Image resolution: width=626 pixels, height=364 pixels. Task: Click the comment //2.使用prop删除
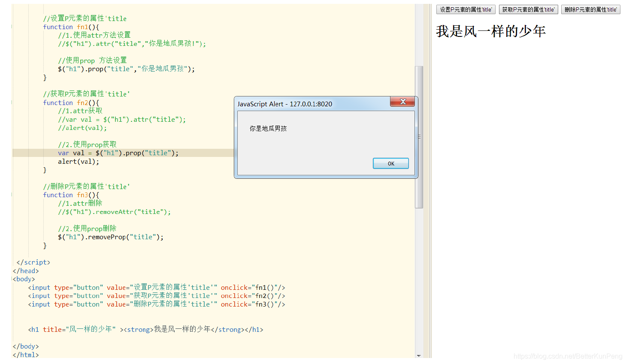[87, 229]
